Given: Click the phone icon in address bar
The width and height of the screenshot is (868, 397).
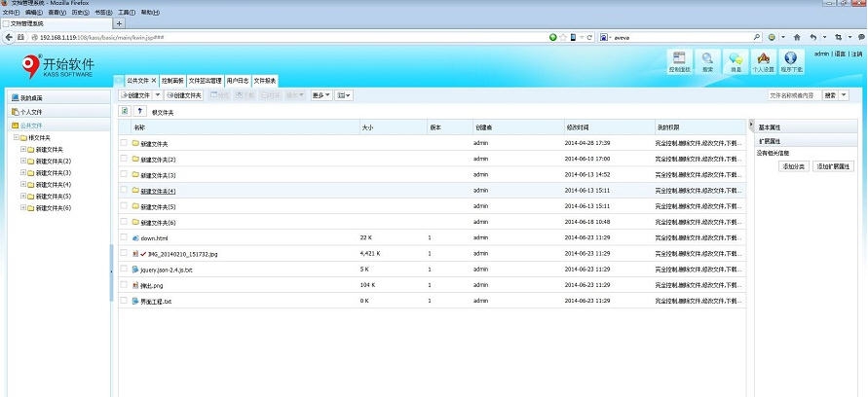Looking at the screenshot, I should point(573,37).
